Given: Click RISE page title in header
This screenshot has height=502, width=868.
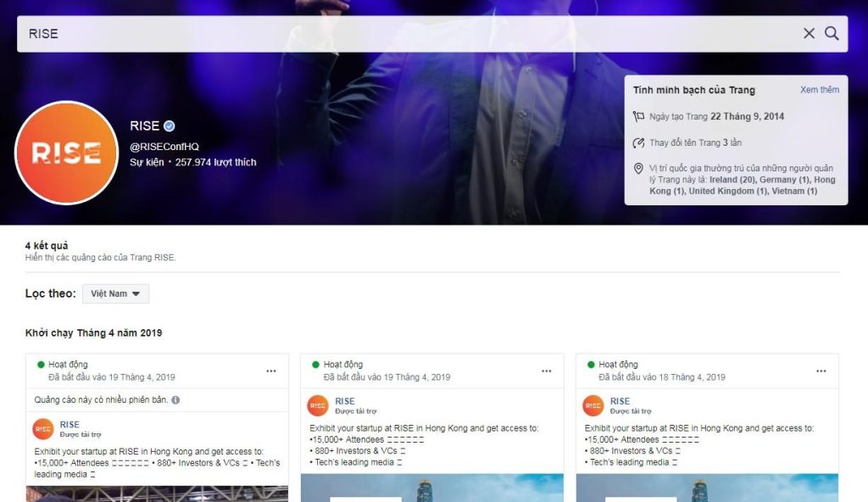Looking at the screenshot, I should (144, 126).
